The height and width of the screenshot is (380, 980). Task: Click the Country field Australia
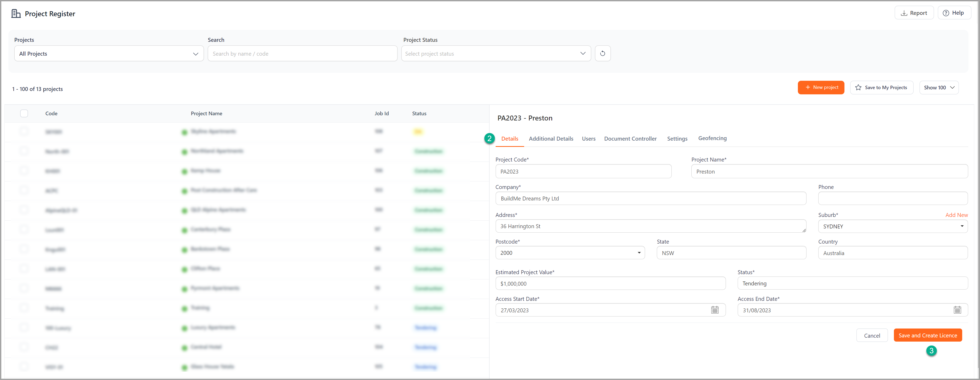(893, 253)
